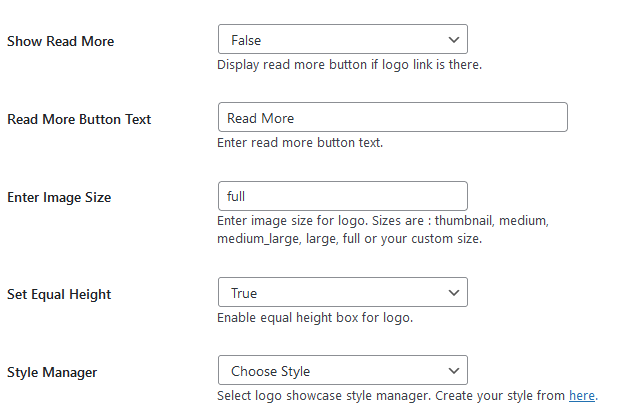The image size is (624, 414).
Task: Click the "Display read more button" help text
Action: coord(349,65)
